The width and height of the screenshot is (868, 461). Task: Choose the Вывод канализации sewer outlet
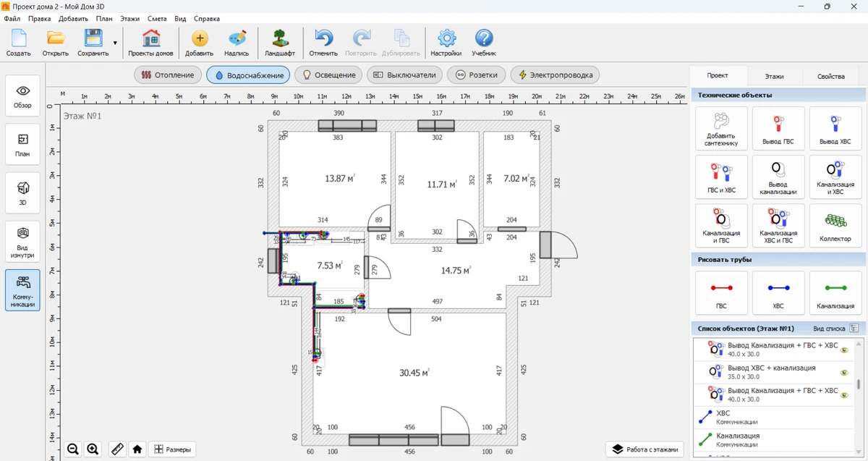778,177
